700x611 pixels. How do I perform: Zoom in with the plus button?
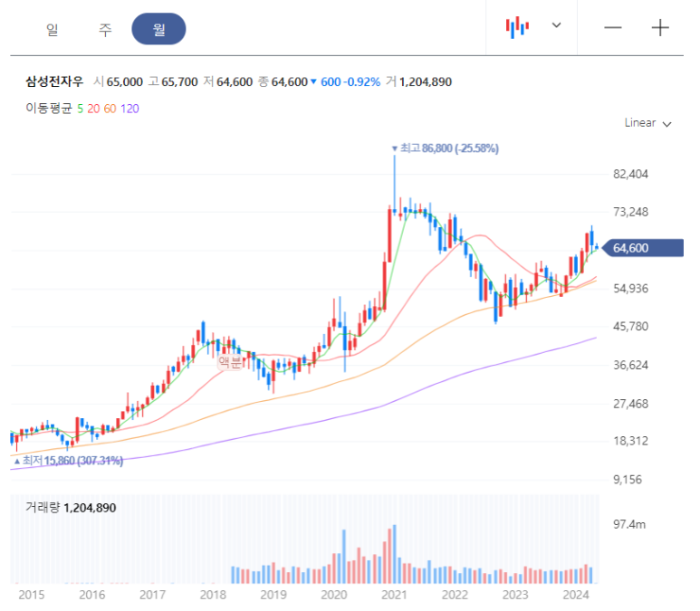[x=660, y=28]
